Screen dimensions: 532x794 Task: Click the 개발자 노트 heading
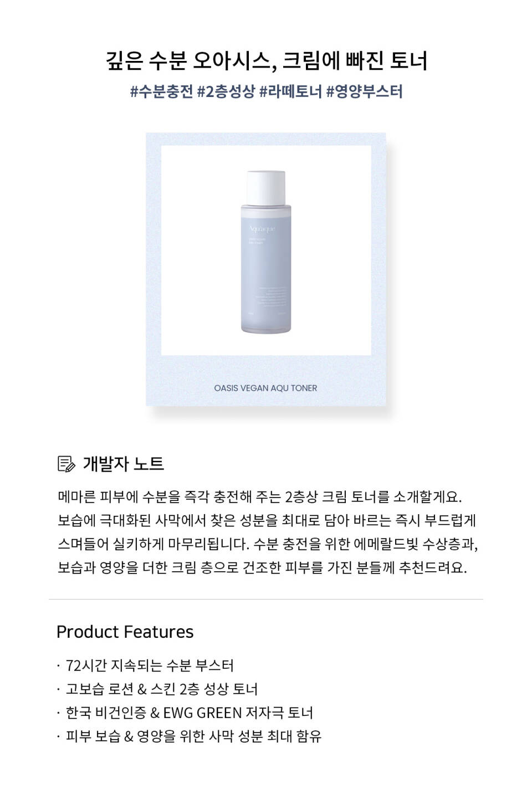pyautogui.click(x=124, y=464)
